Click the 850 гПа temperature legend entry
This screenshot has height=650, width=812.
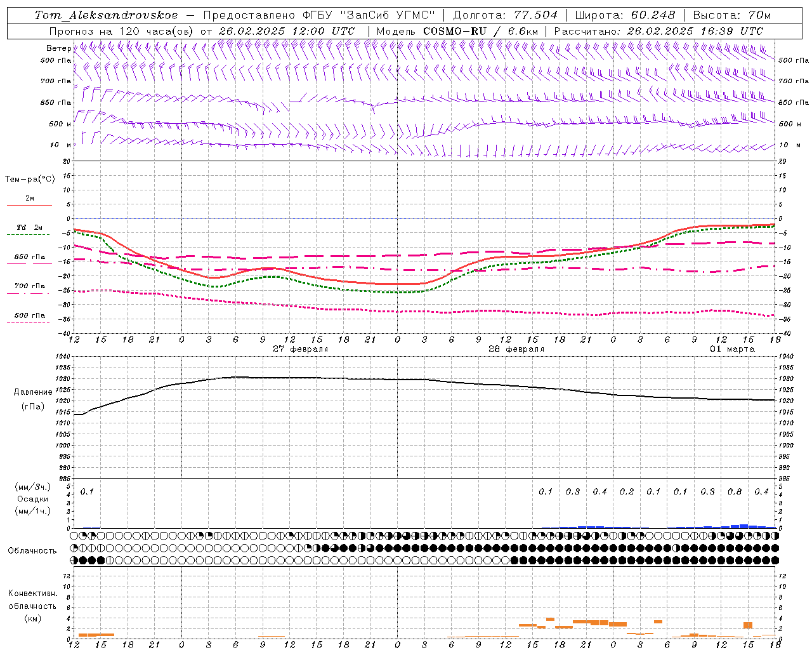(29, 257)
